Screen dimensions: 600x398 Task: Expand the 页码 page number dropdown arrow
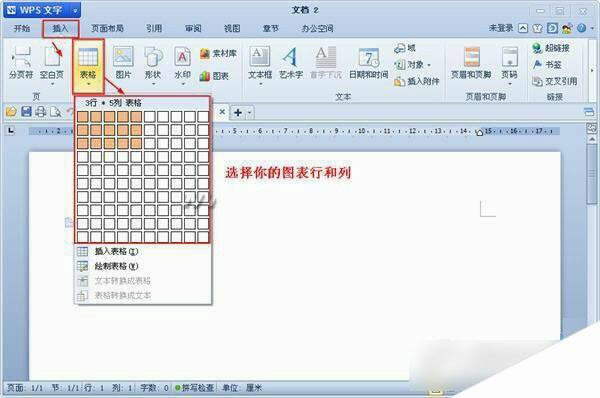click(x=510, y=84)
